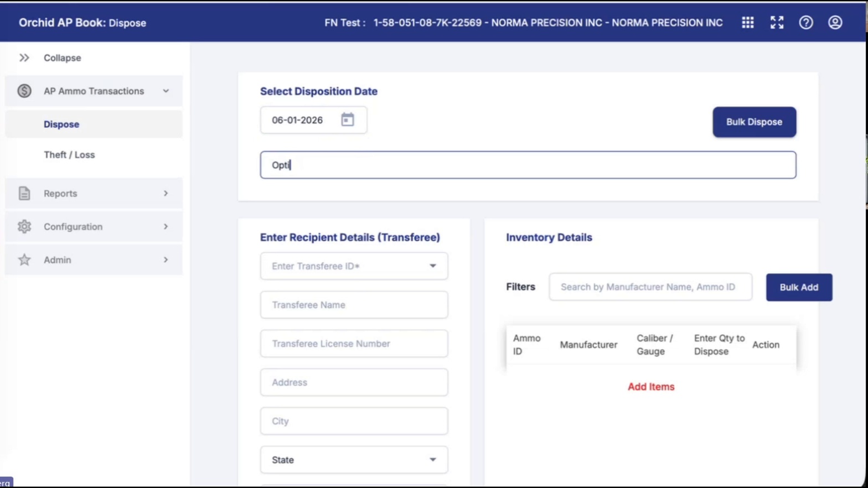Expand the Admin menu chevron
The image size is (868, 488).
166,259
